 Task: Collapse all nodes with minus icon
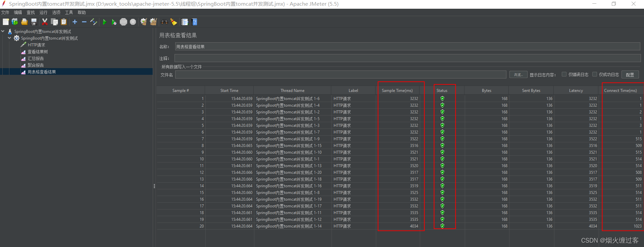point(84,22)
